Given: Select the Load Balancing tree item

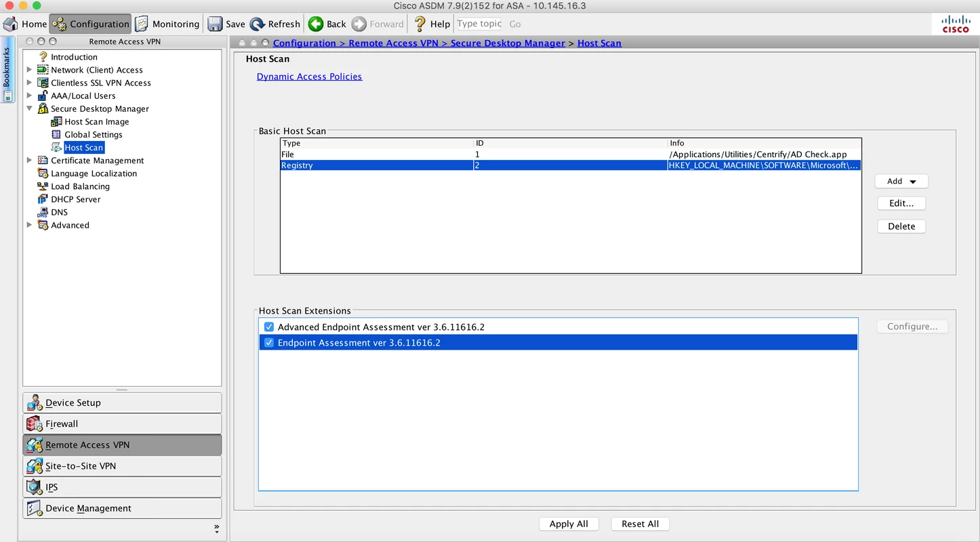Looking at the screenshot, I should tap(80, 186).
